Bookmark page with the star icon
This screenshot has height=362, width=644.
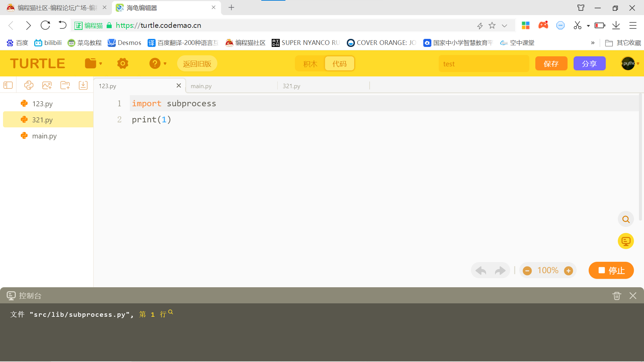click(x=492, y=25)
